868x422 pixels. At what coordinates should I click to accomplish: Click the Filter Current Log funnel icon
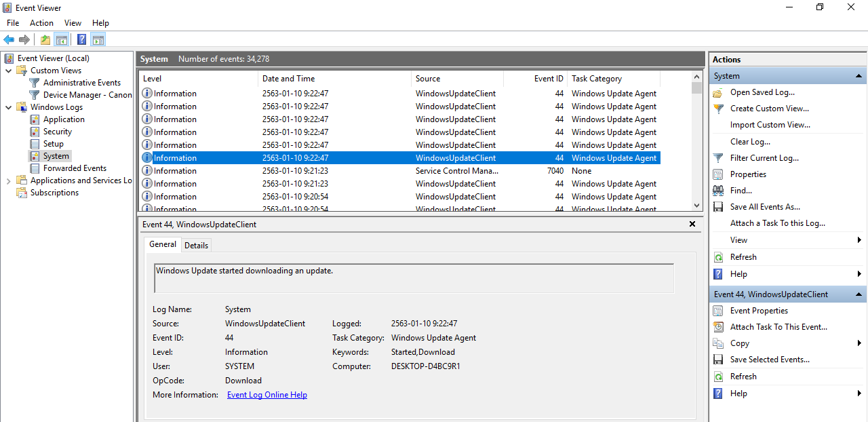(x=718, y=158)
